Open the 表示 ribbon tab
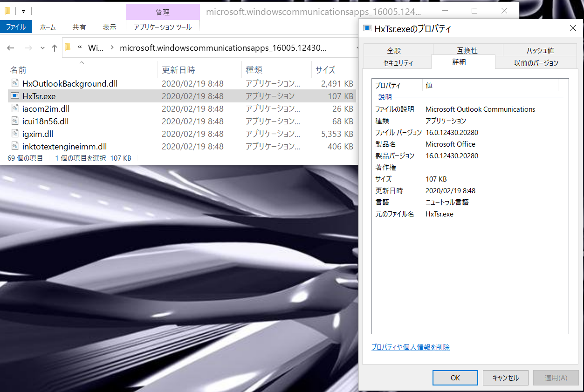The height and width of the screenshot is (392, 584). 110,27
